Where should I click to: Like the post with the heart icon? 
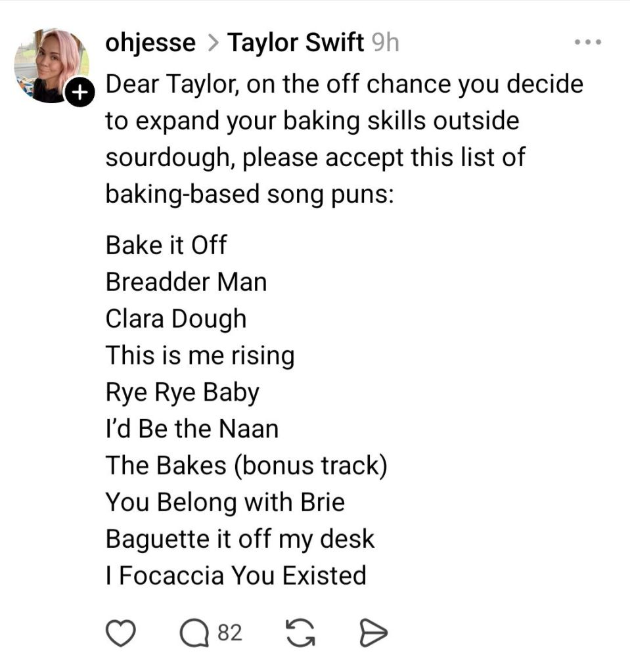point(120,633)
